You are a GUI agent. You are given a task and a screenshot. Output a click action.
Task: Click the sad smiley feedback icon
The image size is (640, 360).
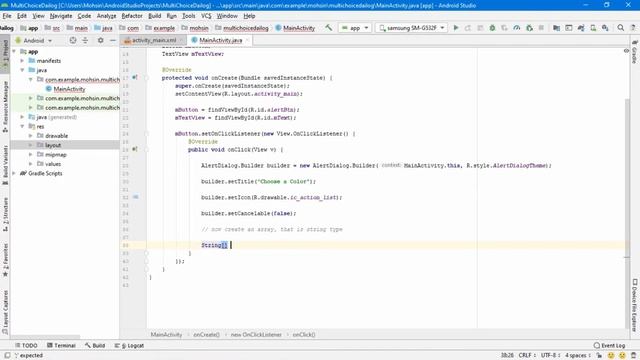(x=622, y=356)
